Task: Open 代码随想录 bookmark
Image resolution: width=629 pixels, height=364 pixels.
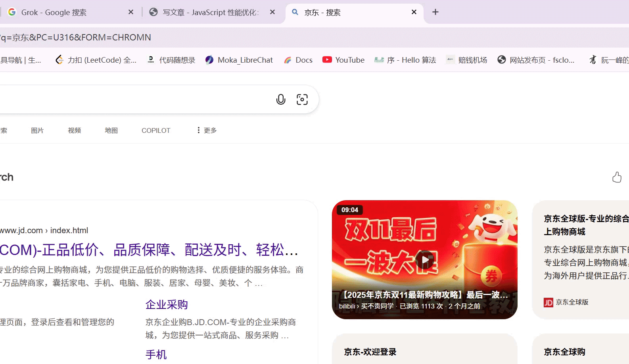Action: pos(171,60)
